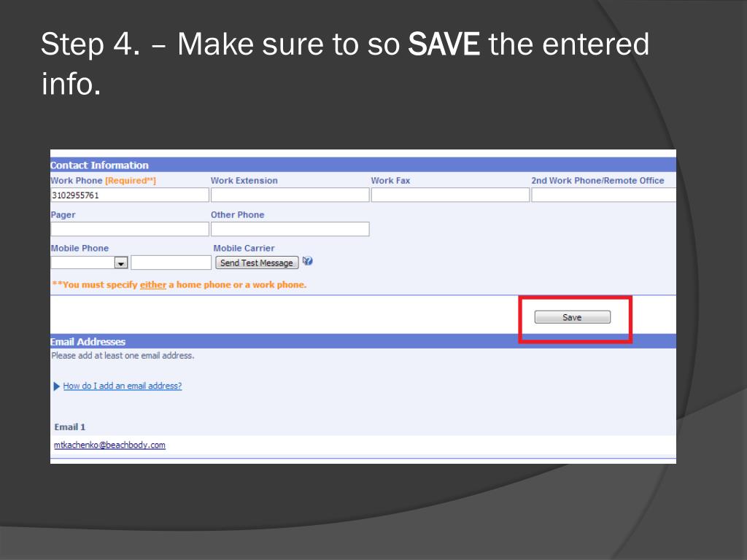Click the 'Pager' label
Viewport: 747px width, 560px height.
point(63,215)
